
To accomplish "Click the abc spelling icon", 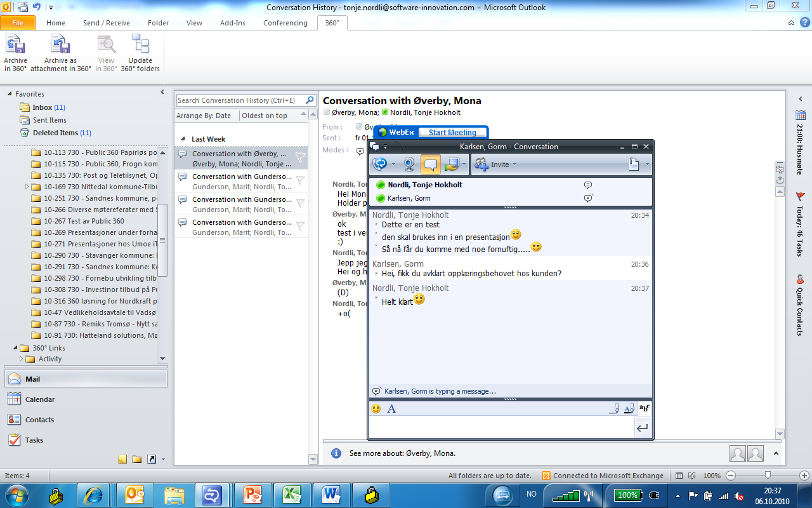I will [x=645, y=408].
